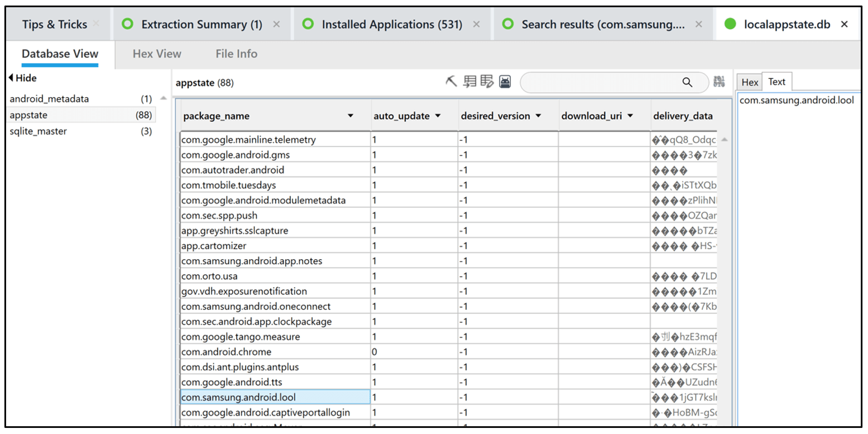The width and height of the screenshot is (868, 434).
Task: Close the localappstate.db tab
Action: click(x=845, y=24)
